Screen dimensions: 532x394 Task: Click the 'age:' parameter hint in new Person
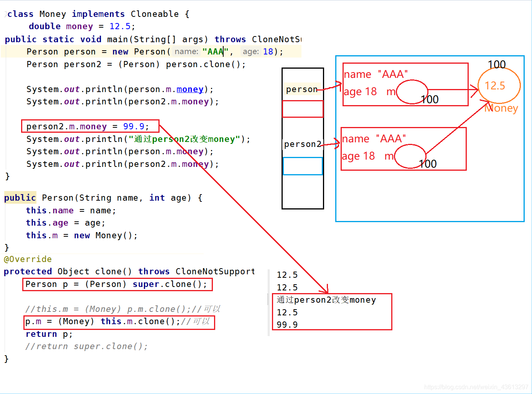click(251, 51)
